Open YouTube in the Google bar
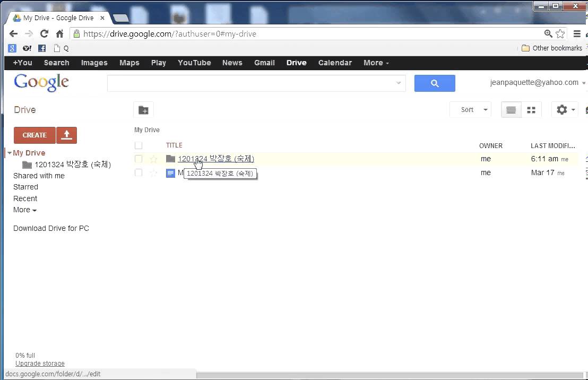Screen dimensions: 588x380 (x=194, y=63)
